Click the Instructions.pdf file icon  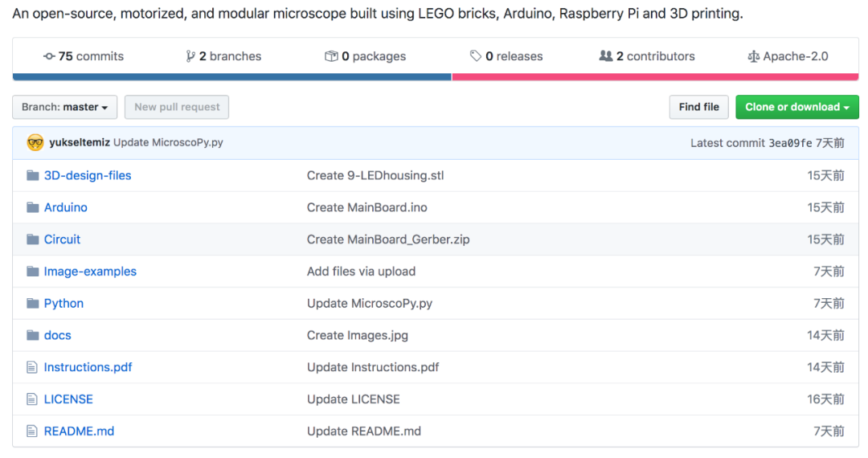[x=32, y=367]
